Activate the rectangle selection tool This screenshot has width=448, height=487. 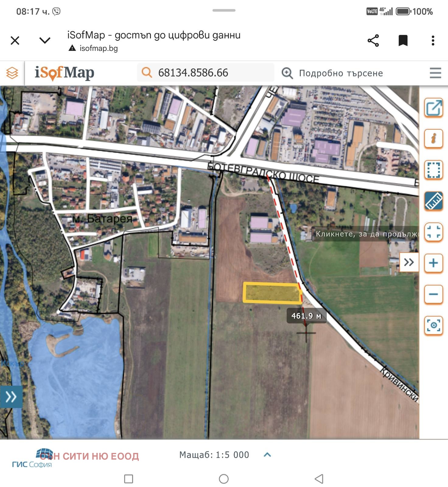pyautogui.click(x=433, y=170)
